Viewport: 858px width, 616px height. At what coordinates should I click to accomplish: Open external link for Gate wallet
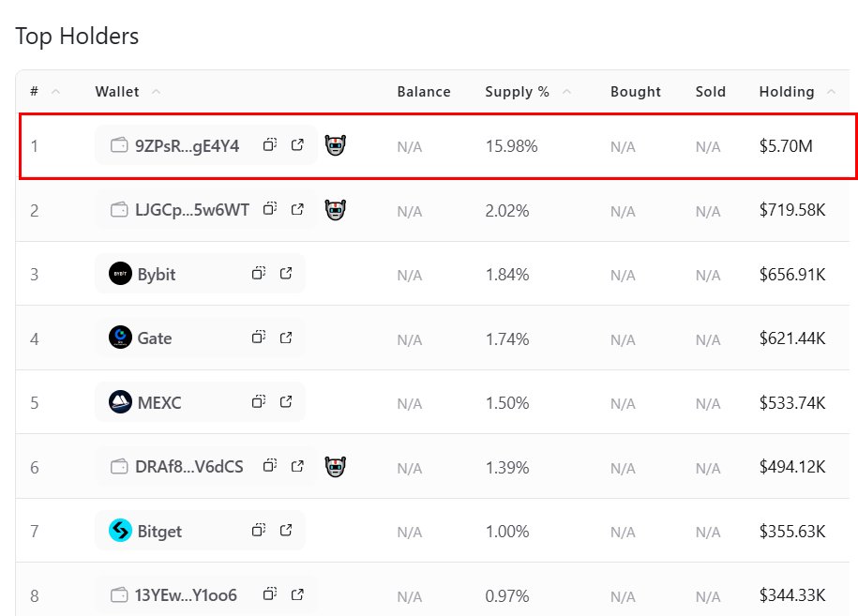[286, 338]
